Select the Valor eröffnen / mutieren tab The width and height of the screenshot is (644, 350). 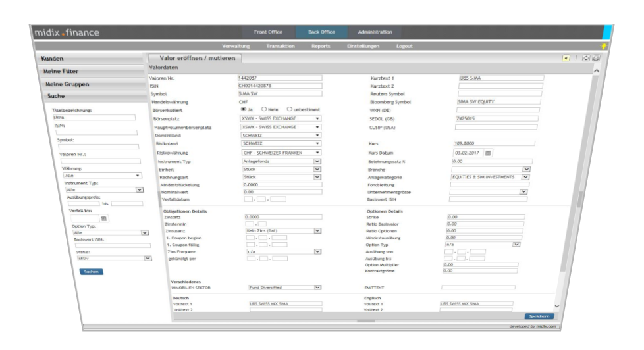point(196,59)
